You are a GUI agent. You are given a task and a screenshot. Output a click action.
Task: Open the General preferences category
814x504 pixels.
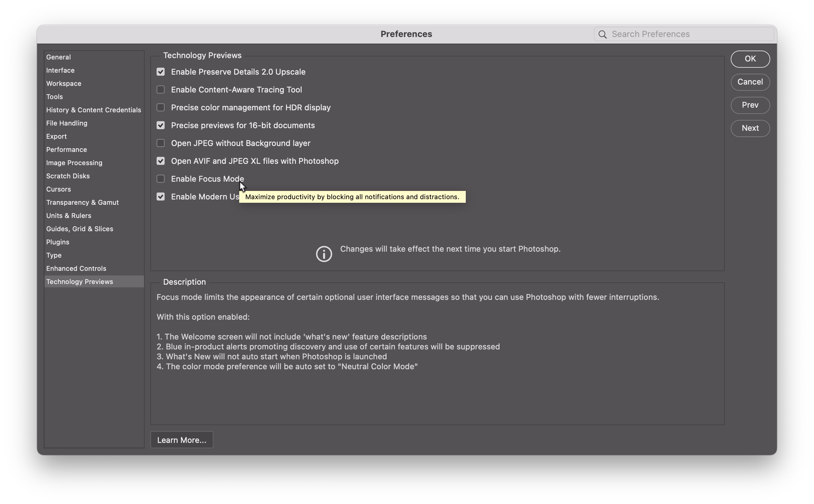point(59,57)
